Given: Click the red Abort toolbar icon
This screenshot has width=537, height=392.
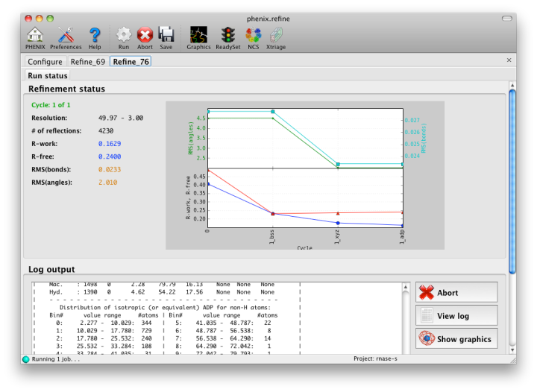Looking at the screenshot, I should coord(145,36).
